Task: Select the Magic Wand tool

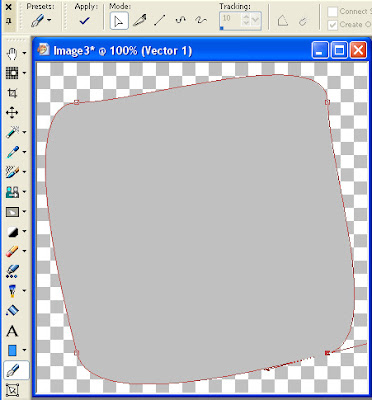Action: 12,132
